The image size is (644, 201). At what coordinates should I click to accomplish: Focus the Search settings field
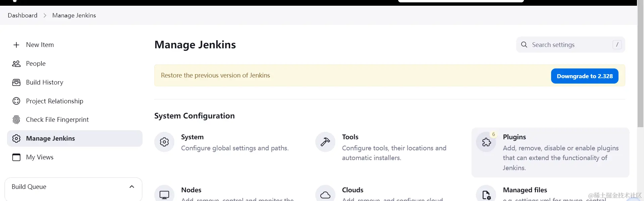pos(570,45)
